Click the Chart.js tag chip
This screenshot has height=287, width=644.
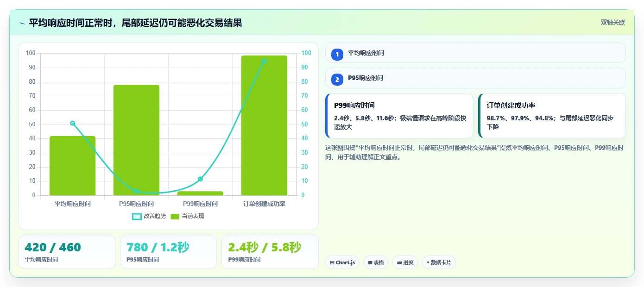342,262
